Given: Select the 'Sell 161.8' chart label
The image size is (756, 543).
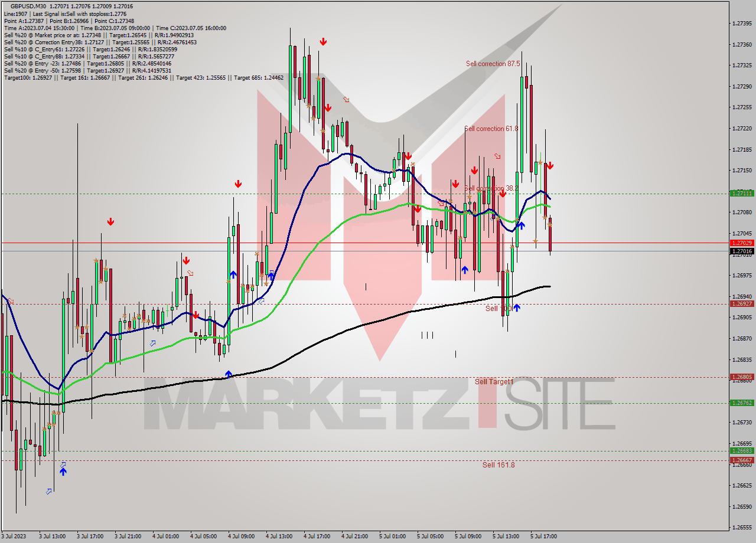Looking at the screenshot, I should pos(498,465).
